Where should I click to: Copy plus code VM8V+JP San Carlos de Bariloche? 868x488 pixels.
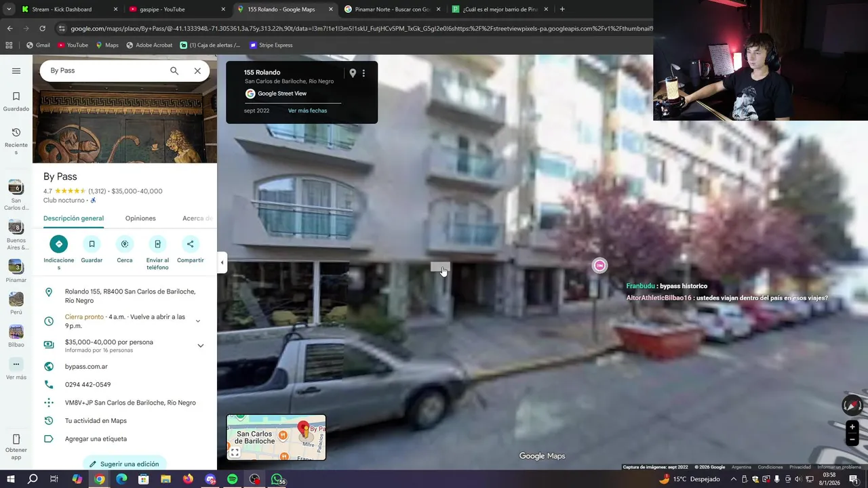125,403
